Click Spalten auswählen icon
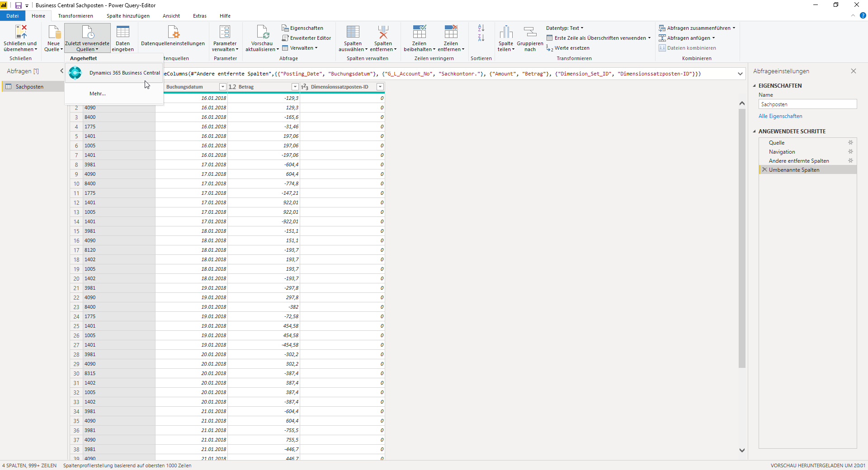The height and width of the screenshot is (470, 868). click(x=353, y=32)
